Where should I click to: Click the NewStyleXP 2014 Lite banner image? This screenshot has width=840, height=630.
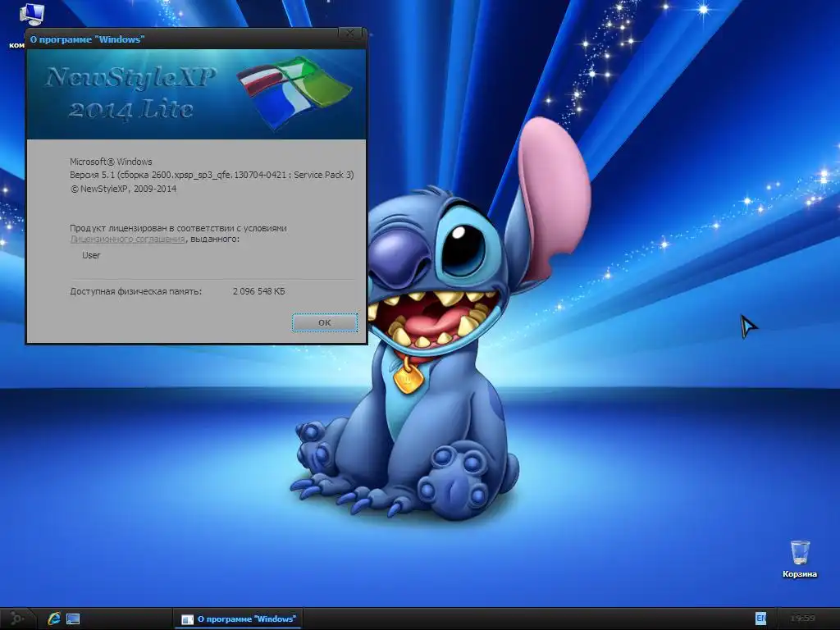196,94
